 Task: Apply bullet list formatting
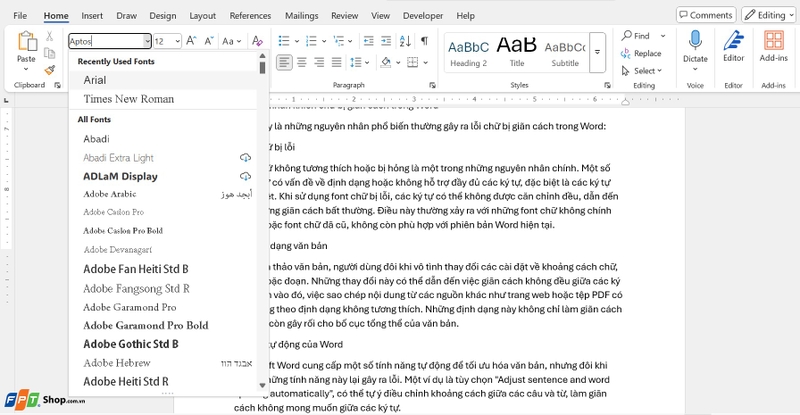point(284,41)
